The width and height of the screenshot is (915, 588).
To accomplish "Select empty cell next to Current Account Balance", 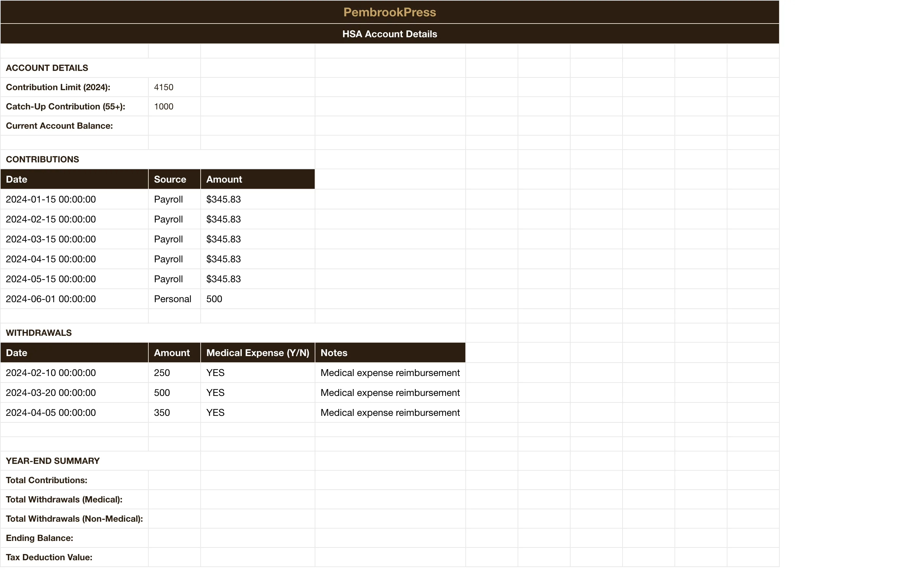I will [x=175, y=126].
